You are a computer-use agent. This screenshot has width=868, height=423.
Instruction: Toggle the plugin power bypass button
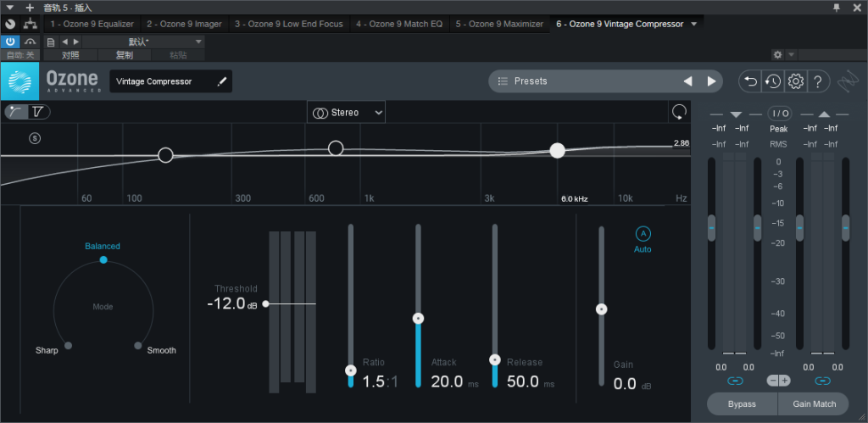click(10, 42)
